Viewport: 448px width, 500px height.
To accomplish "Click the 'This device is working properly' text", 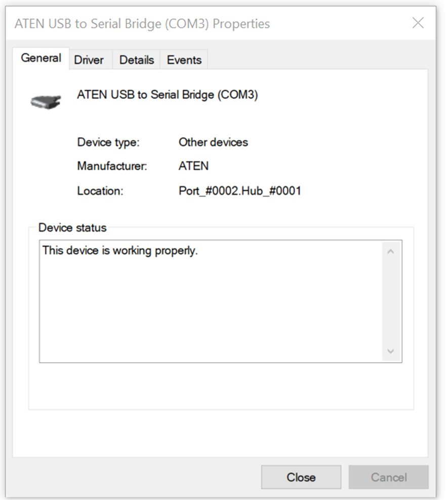I will tap(120, 250).
